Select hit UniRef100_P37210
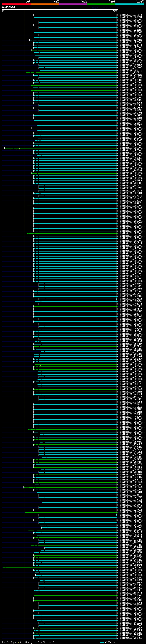Screen dimensions: 146x644 coord(131,72)
